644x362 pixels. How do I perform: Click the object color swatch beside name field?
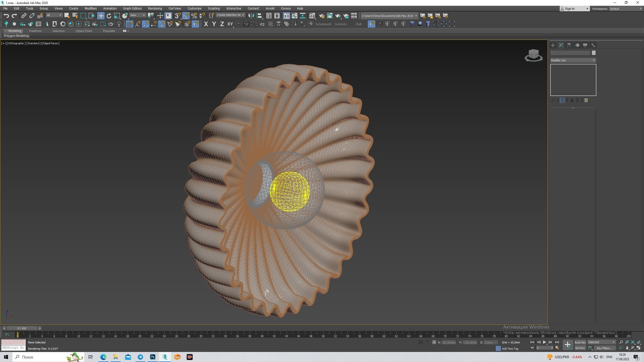[x=594, y=53]
